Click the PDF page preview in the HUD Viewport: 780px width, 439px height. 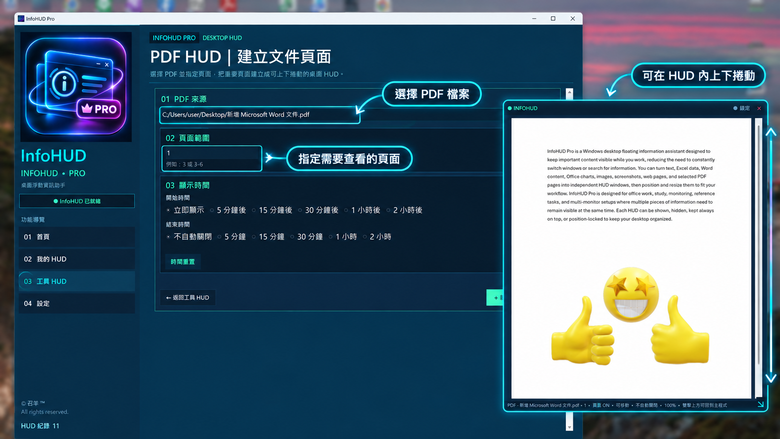pyautogui.click(x=631, y=258)
